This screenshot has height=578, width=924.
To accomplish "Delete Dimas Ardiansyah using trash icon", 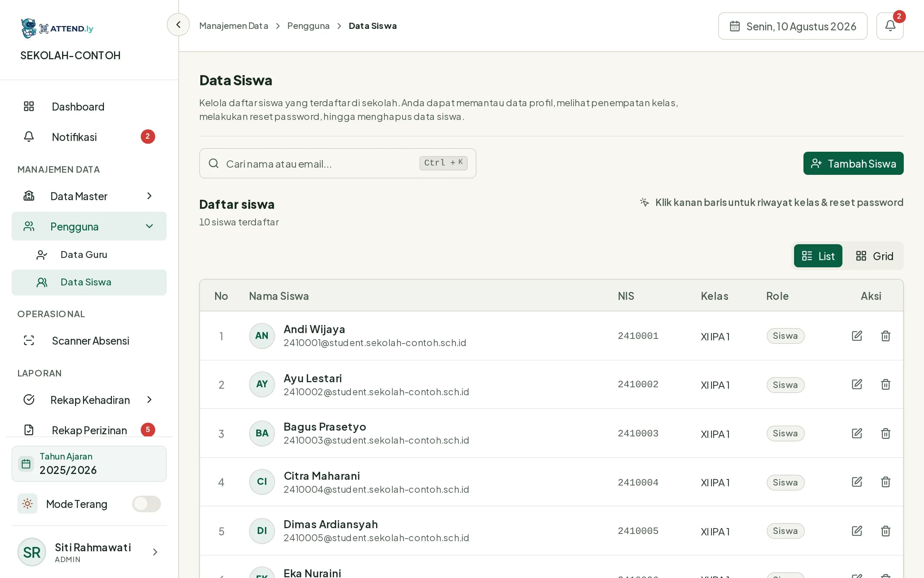I will pyautogui.click(x=885, y=531).
